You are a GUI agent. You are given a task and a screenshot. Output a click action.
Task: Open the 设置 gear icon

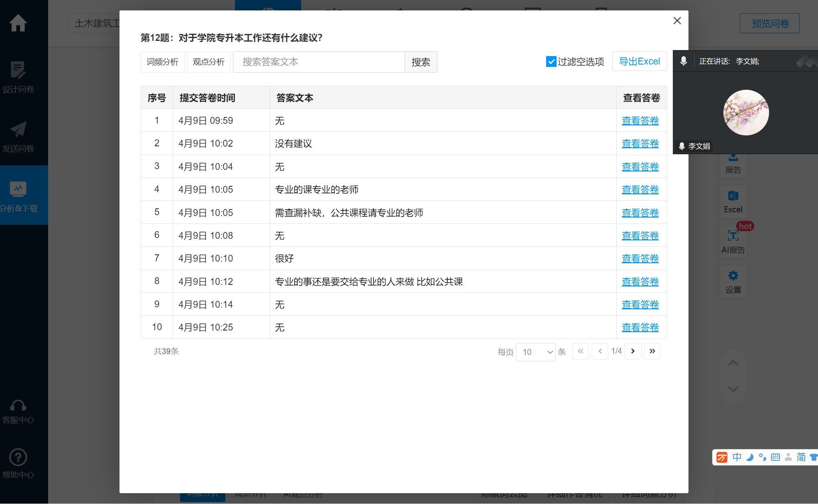[733, 276]
